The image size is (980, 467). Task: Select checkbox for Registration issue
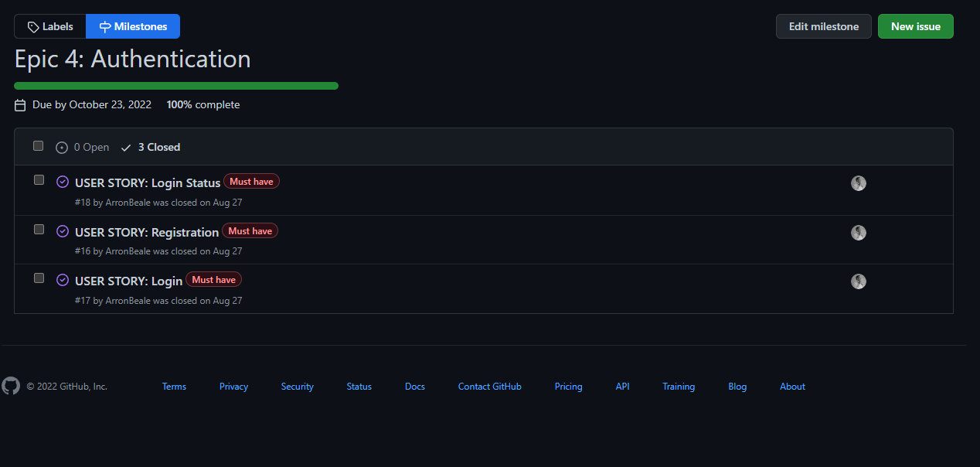(39, 230)
